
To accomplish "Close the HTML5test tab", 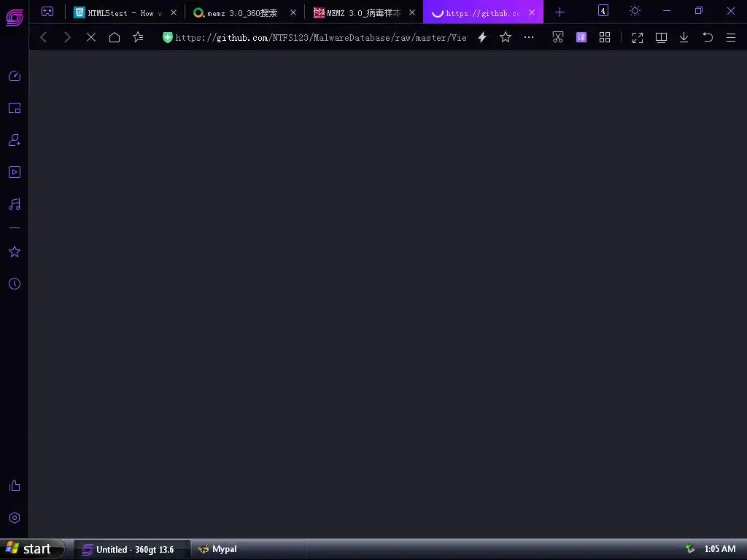I will [174, 13].
